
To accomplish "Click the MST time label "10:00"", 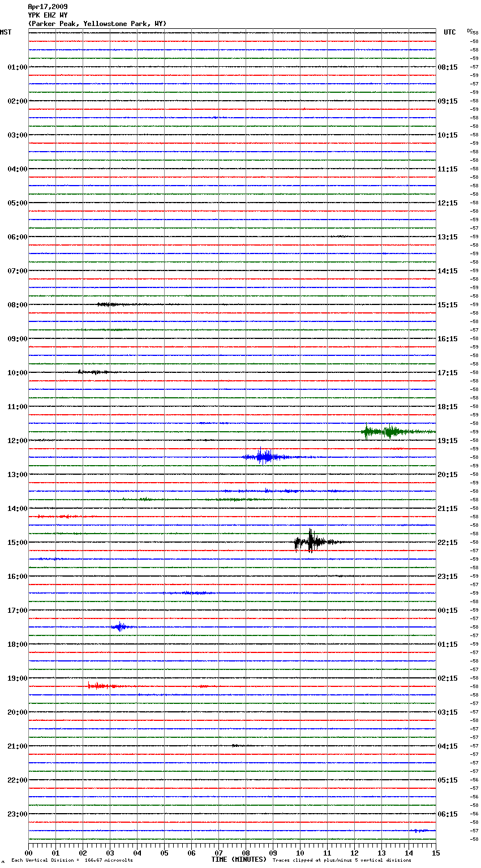I will click(x=18, y=373).
